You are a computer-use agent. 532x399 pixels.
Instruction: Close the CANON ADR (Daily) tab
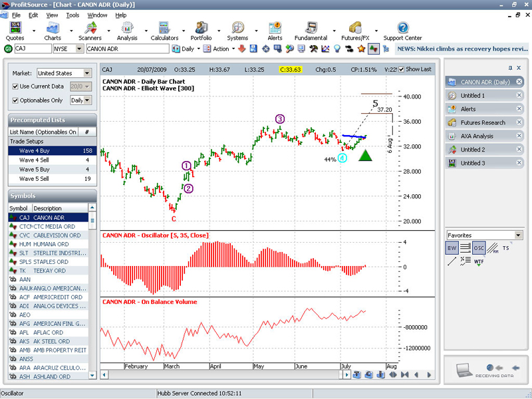click(x=519, y=82)
